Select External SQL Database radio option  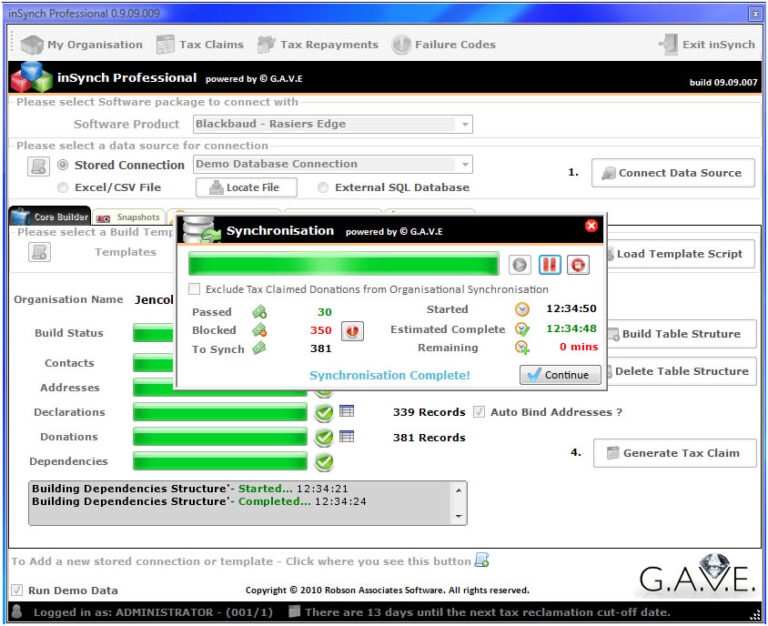coord(323,187)
